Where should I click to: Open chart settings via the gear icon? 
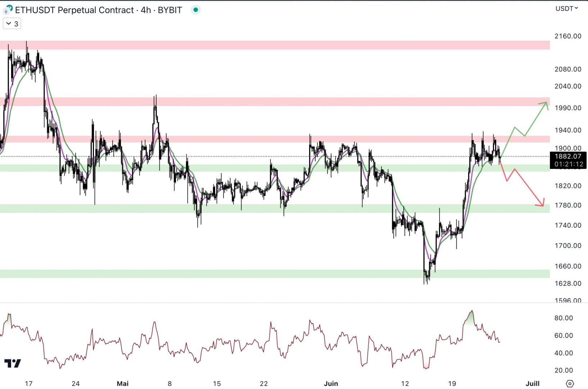tap(570, 384)
